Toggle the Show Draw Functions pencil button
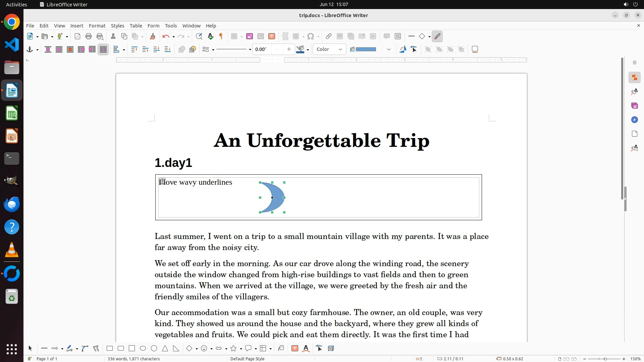 click(x=437, y=36)
